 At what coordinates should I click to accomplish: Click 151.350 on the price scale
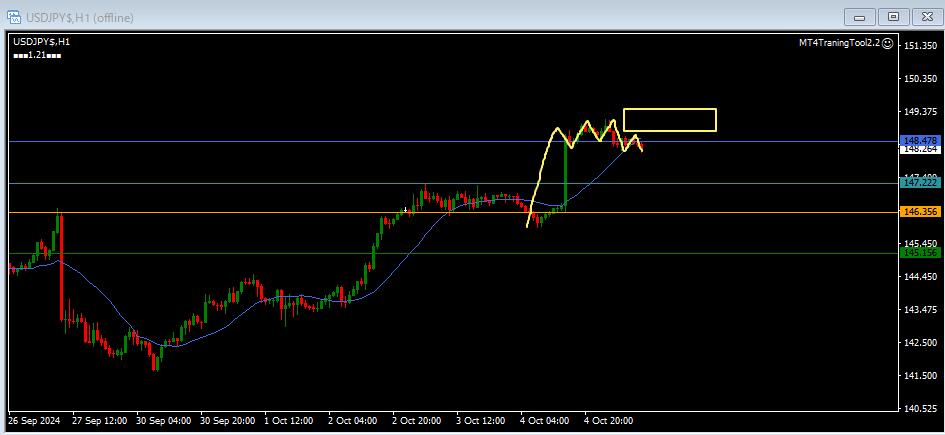tap(919, 46)
